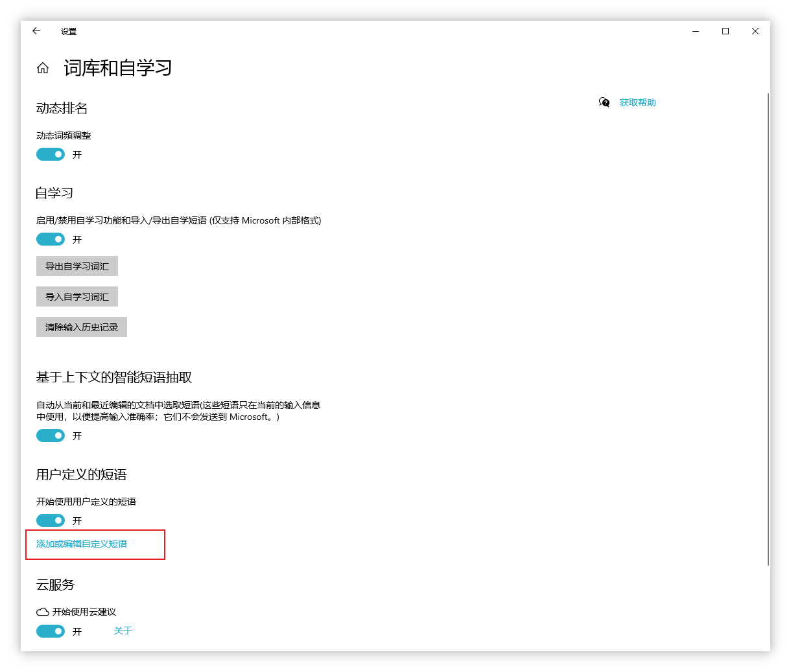
Task: Turn off 基于上下文的智能短语抽取
Action: (x=51, y=435)
